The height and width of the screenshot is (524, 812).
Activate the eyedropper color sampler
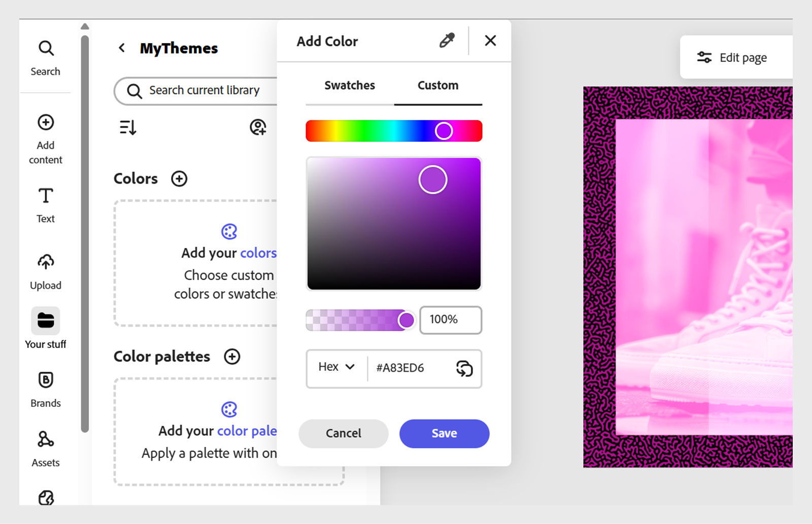click(447, 41)
